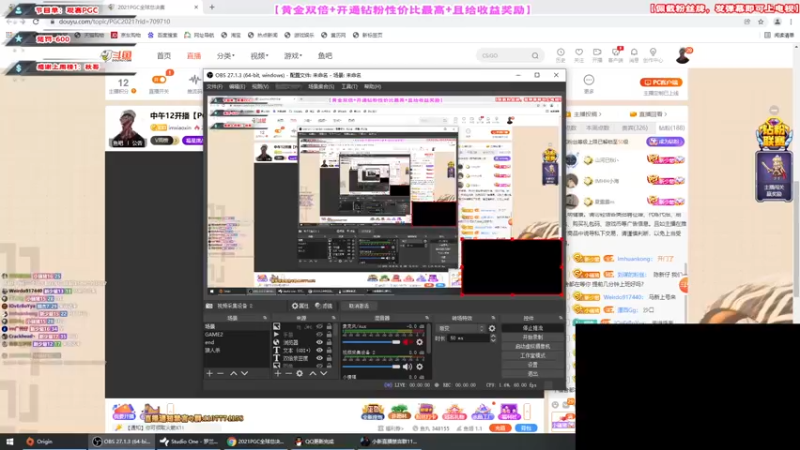Expand Douyu 分类 navigation dropdown
Screen dimensions: 800x450
tap(226, 56)
